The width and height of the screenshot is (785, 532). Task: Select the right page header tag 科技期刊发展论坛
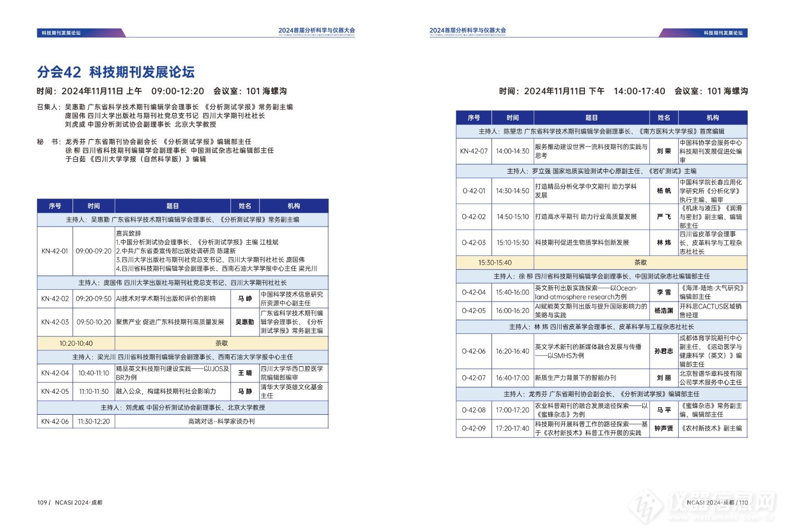(723, 33)
